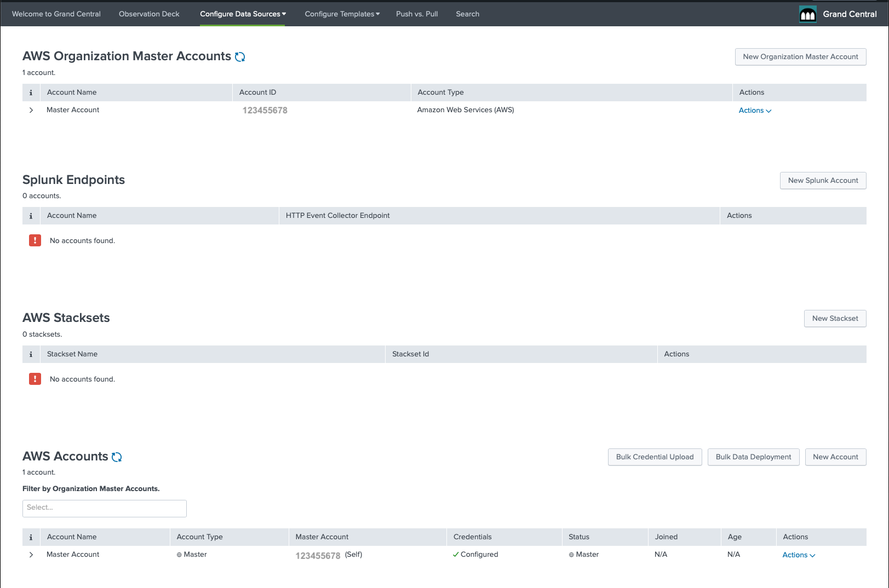Click the Grand Central app title
The width and height of the screenshot is (889, 588).
point(850,14)
